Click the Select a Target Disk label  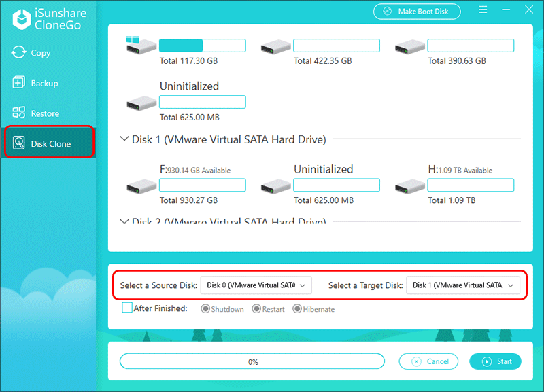tap(366, 285)
